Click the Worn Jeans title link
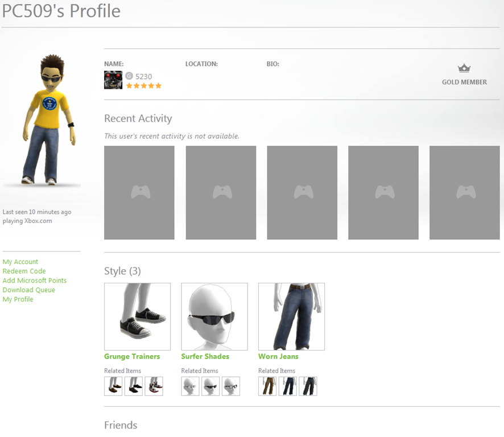The image size is (504, 437). (x=278, y=357)
